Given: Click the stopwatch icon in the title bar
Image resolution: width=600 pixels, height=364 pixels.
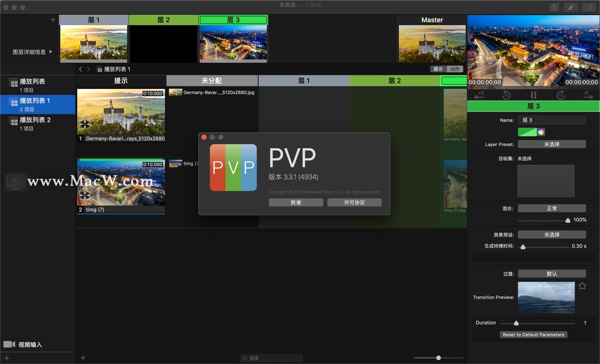Looking at the screenshot, I should 554,7.
